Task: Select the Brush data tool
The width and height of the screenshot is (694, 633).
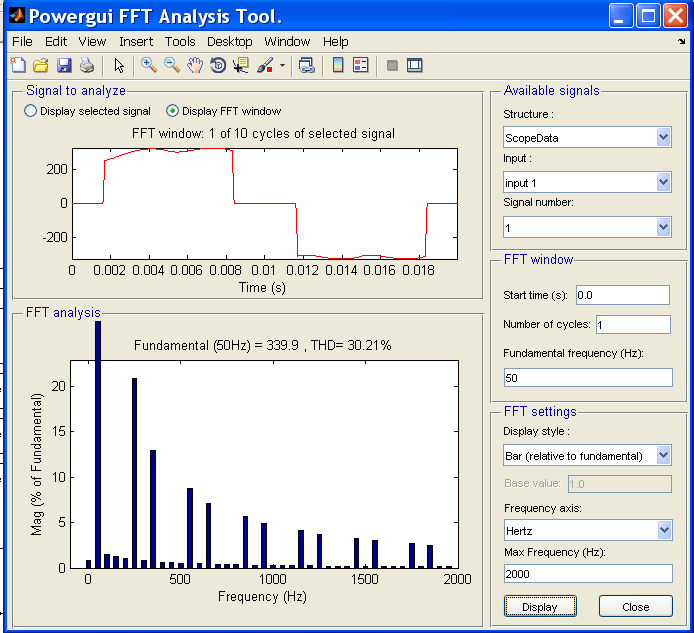Action: tap(265, 66)
